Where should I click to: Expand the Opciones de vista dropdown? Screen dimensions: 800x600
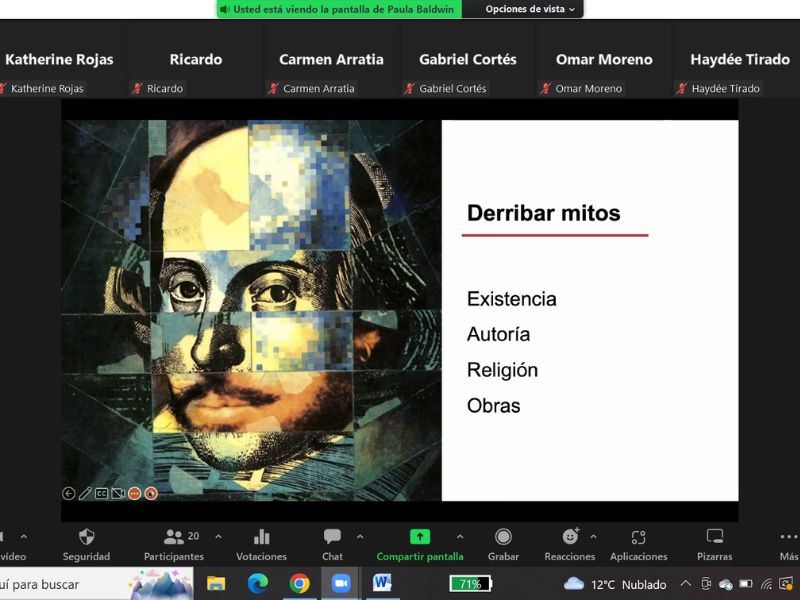coord(530,9)
